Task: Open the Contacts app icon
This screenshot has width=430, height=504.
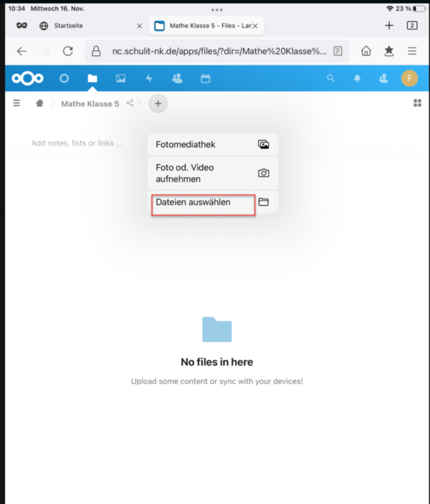Action: tap(177, 78)
